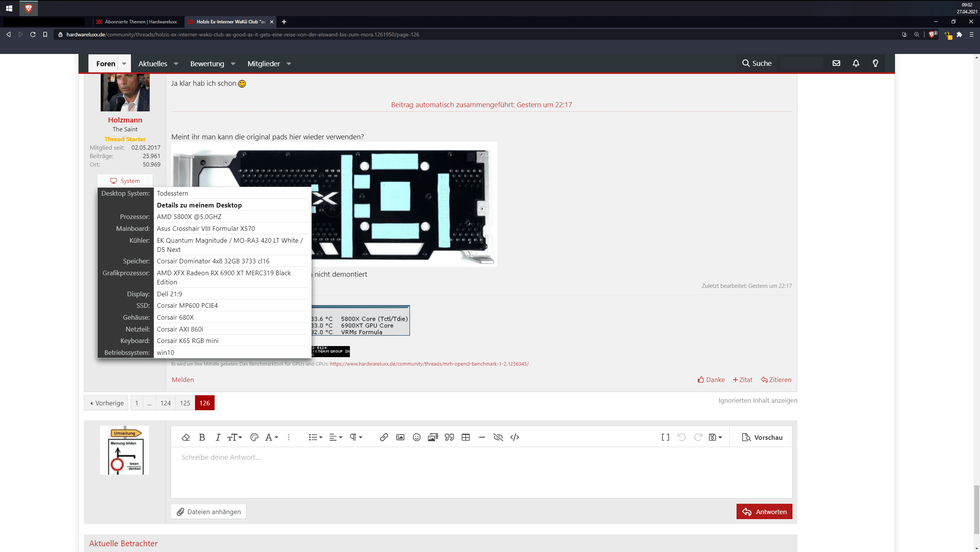Toggle the System info popup

tap(125, 181)
